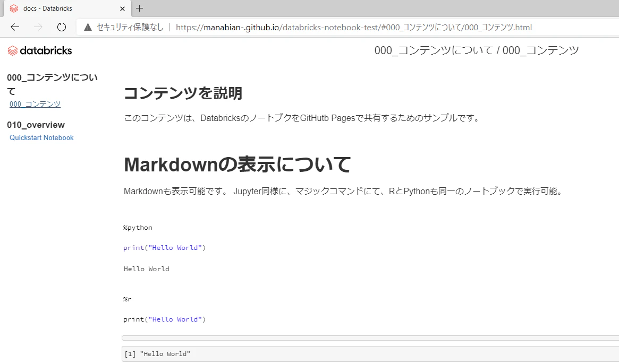Image resolution: width=619 pixels, height=364 pixels.
Task: Click the %r magic command line
Action: point(127,299)
